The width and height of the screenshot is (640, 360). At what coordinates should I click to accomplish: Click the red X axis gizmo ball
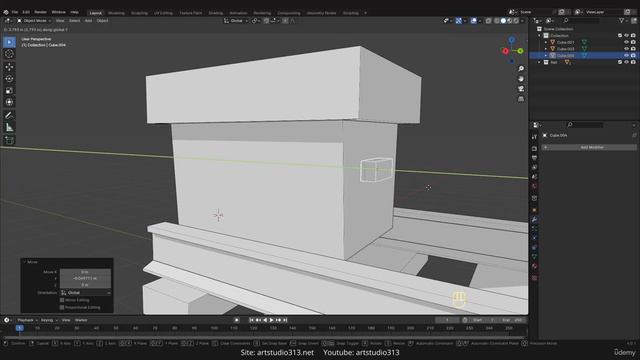coord(506,51)
